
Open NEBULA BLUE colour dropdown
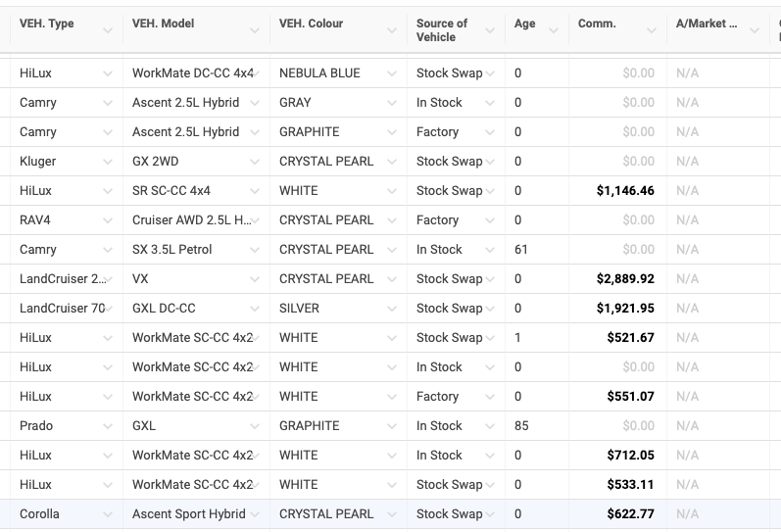(x=392, y=73)
